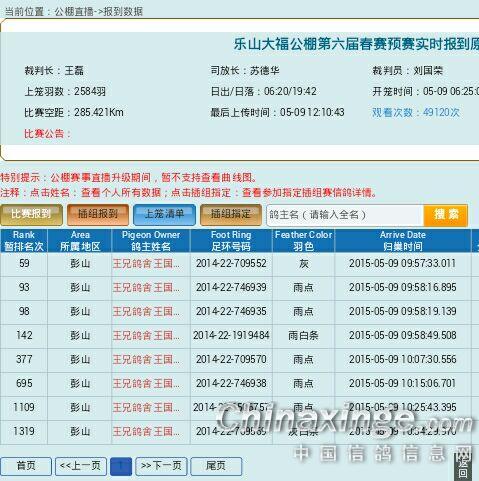Click the orange 搜索 search button

[446, 215]
